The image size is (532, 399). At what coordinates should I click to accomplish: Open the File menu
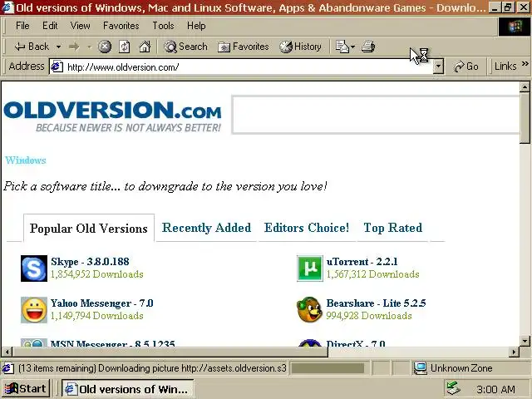22,26
